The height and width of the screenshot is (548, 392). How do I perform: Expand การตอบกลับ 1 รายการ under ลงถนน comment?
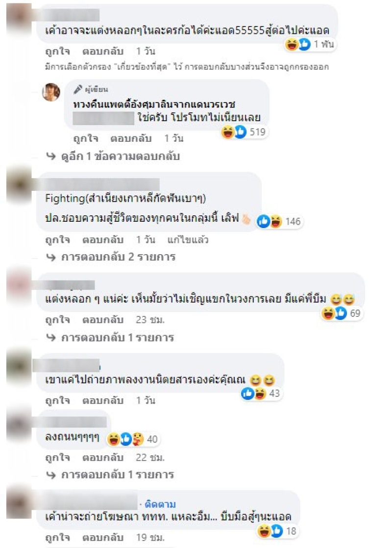[110, 474]
